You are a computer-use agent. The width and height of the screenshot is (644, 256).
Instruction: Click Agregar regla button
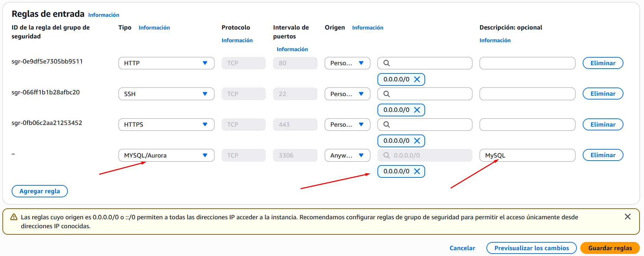40,191
